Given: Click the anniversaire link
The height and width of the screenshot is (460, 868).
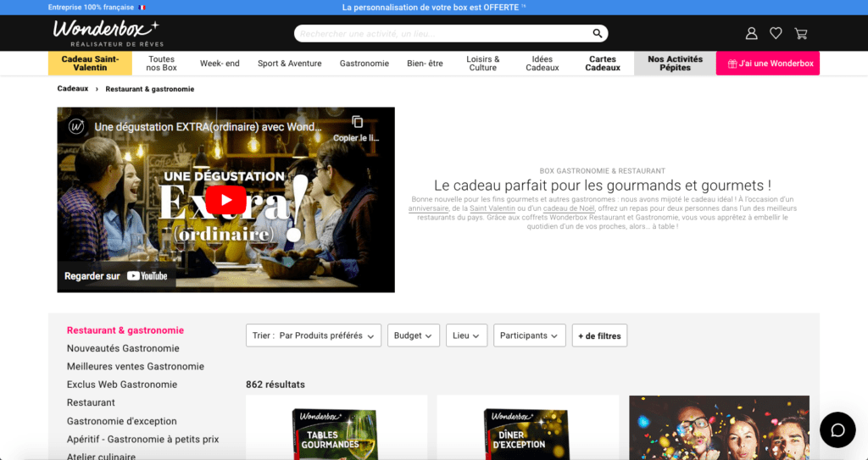Looking at the screenshot, I should pos(428,208).
